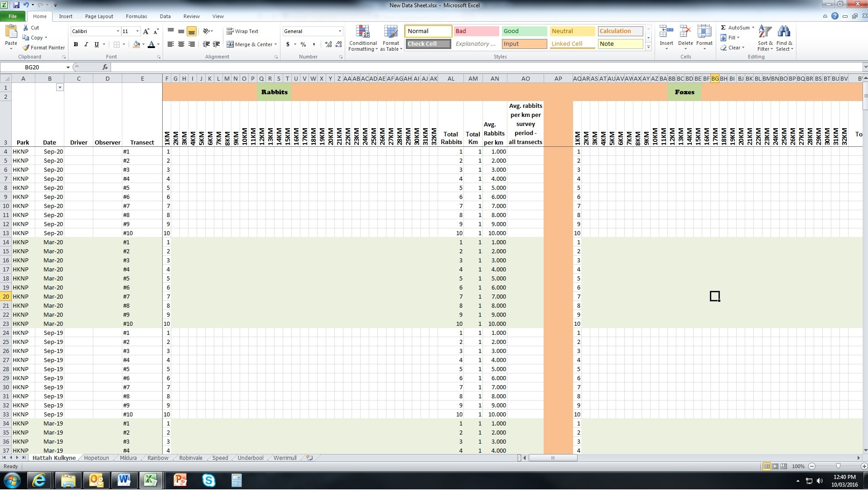Select the Italic formatting toggle
The height and width of the screenshot is (493, 868).
(x=86, y=44)
